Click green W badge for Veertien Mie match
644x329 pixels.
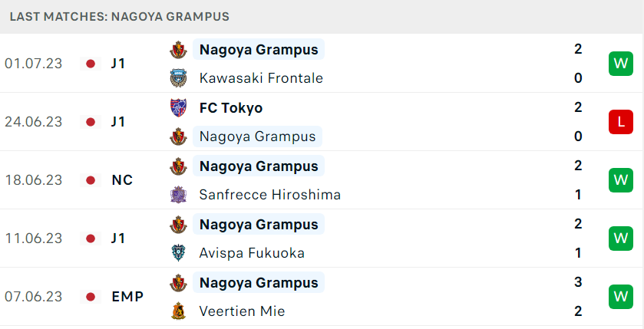coord(621,297)
